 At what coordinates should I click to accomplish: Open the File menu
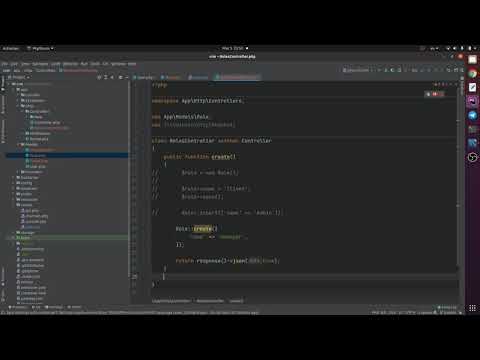pyautogui.click(x=5, y=64)
